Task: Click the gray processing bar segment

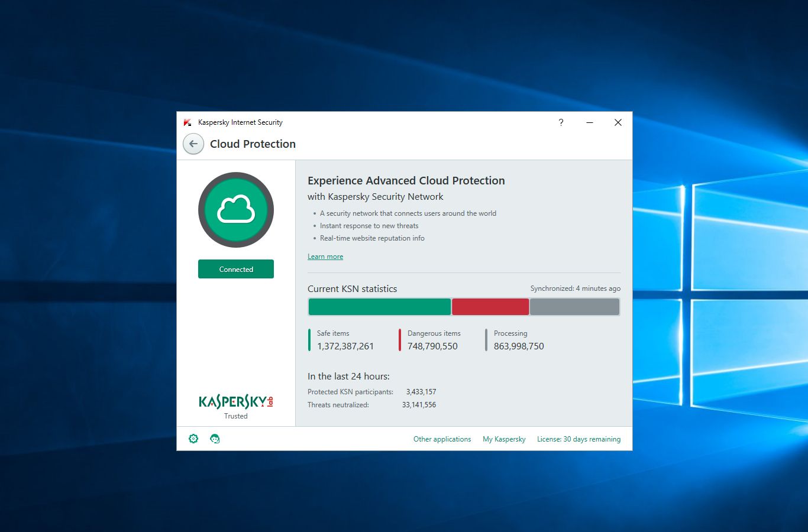Action: coord(574,307)
